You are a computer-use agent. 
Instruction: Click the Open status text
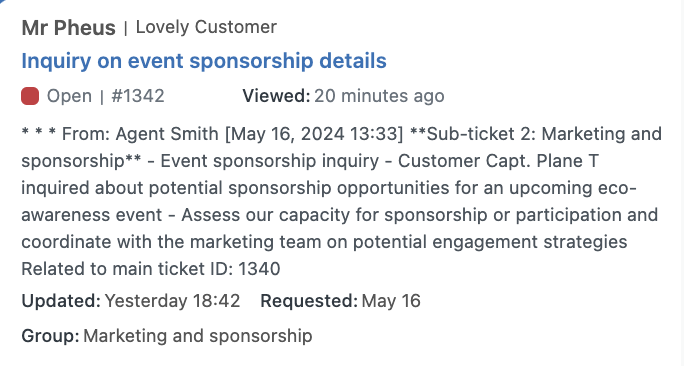(x=69, y=96)
